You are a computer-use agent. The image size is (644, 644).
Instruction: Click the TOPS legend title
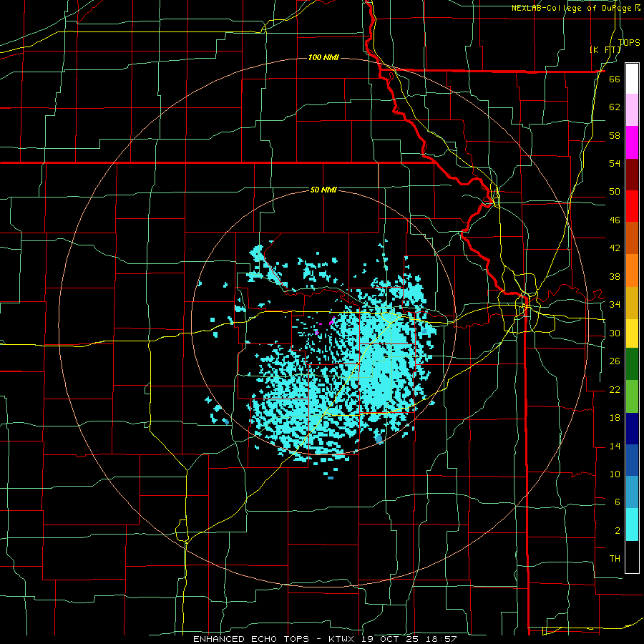(x=629, y=42)
